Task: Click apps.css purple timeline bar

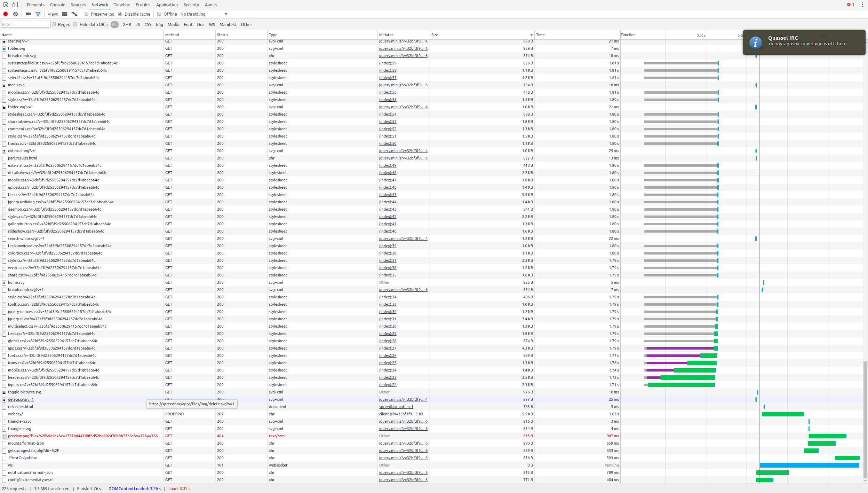Action: click(680, 349)
